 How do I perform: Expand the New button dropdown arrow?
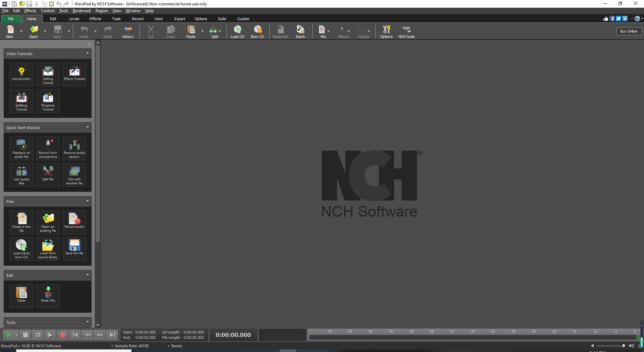21,31
